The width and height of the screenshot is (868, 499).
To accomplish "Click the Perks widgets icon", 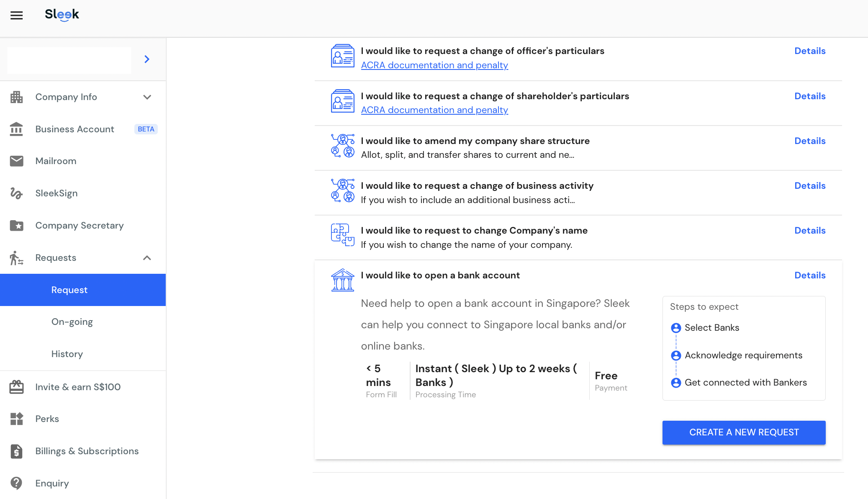I will [x=16, y=419].
